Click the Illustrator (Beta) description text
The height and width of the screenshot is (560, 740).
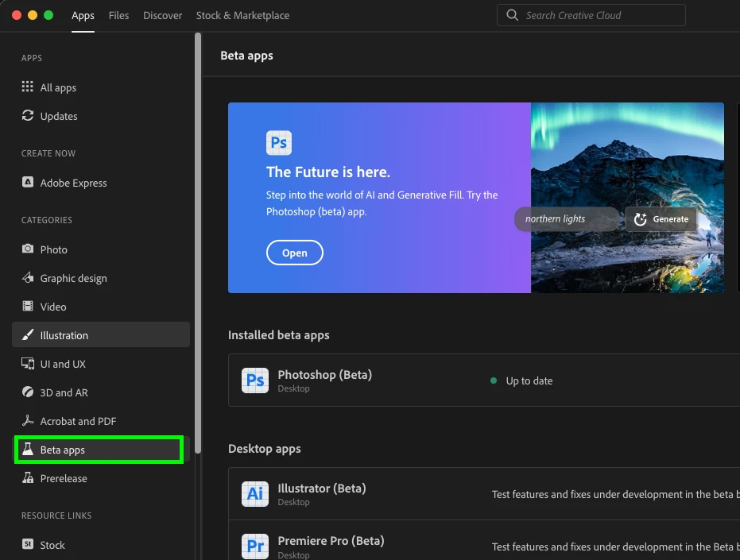click(615, 494)
